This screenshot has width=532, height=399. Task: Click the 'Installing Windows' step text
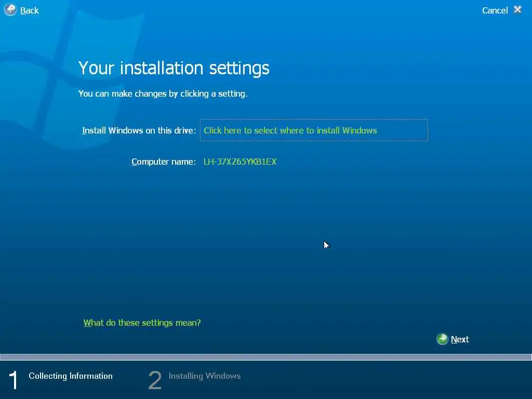(x=205, y=376)
